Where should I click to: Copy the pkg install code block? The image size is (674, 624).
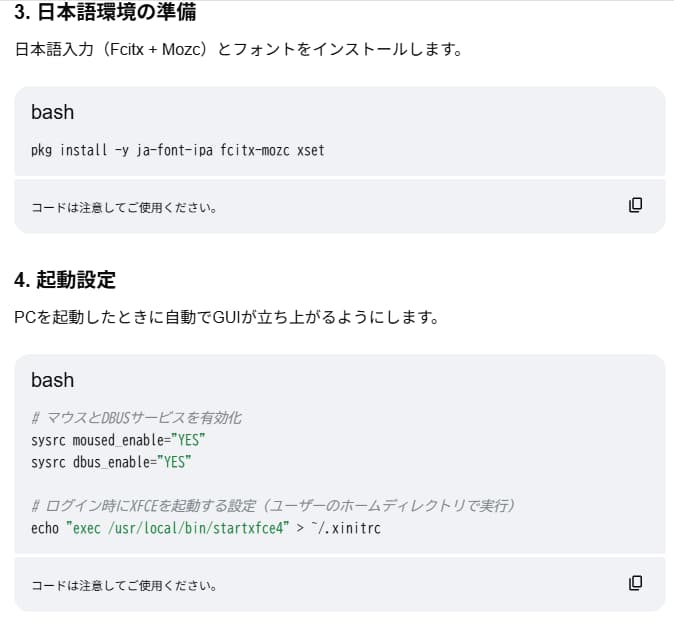(635, 205)
